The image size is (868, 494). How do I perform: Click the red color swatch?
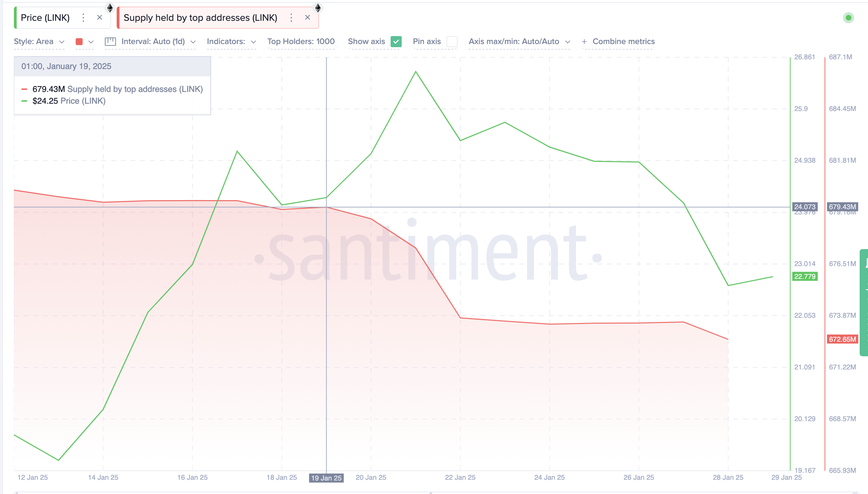79,42
